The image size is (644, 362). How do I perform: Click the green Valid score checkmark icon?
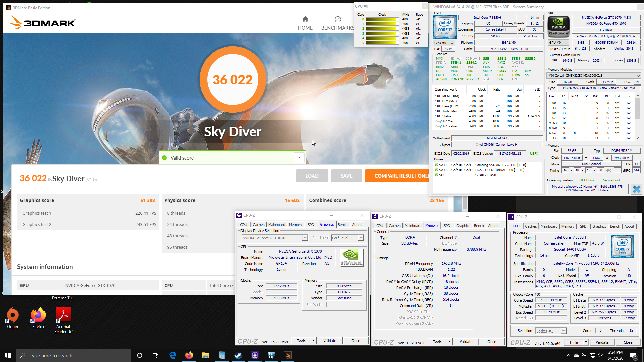164,158
